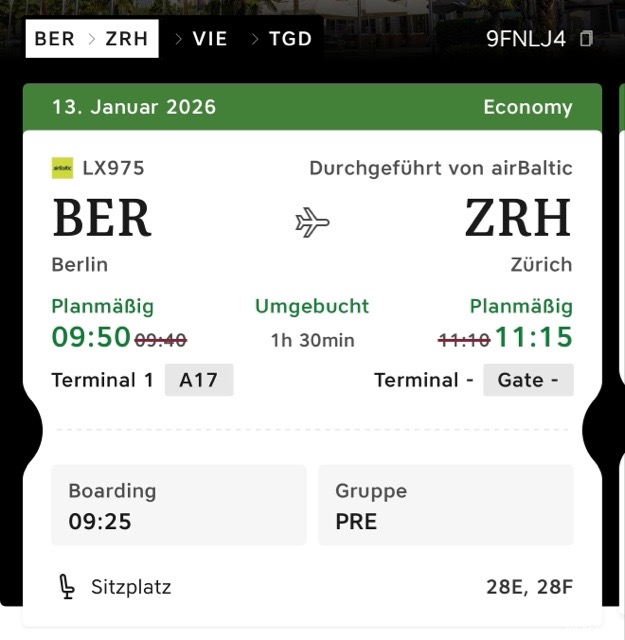Tap seat numbers 28E, 28F
The image size is (625, 640).
pos(529,587)
